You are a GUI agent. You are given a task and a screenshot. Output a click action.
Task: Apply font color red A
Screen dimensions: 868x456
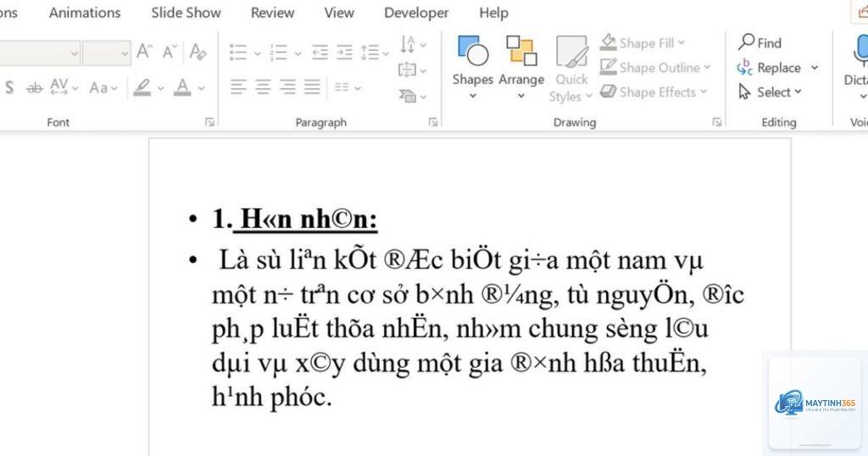[182, 87]
